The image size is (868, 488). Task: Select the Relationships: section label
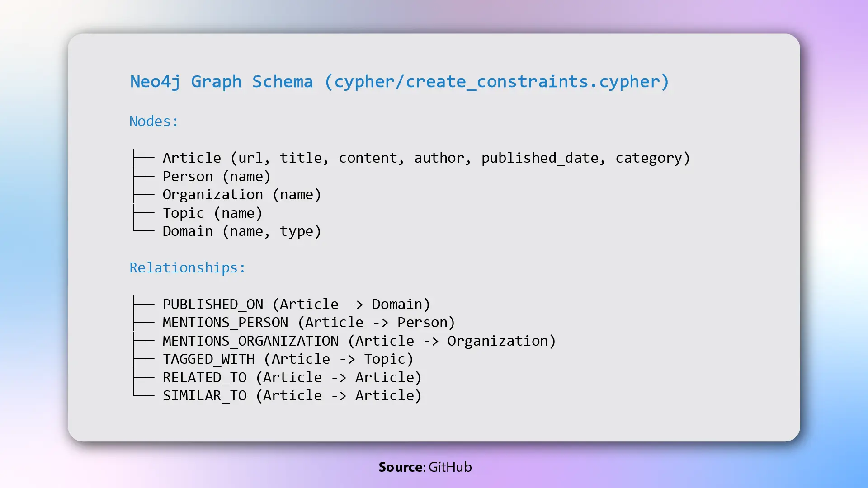pos(188,267)
